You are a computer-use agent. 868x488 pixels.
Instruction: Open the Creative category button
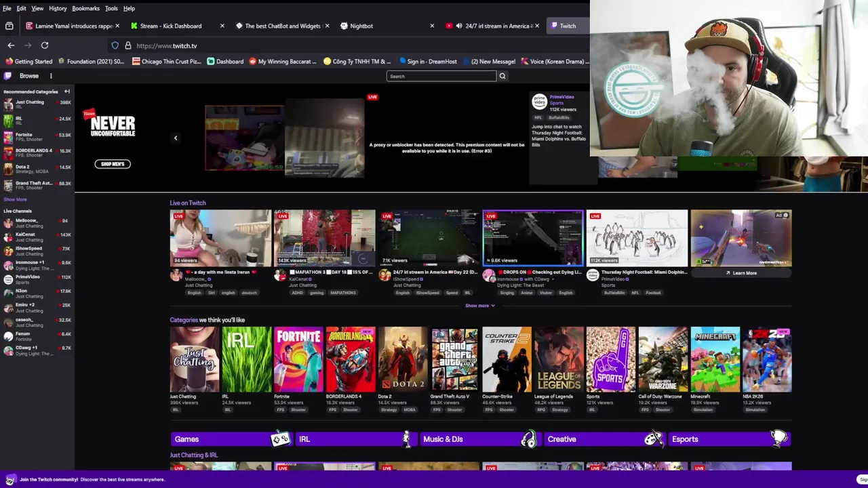605,439
